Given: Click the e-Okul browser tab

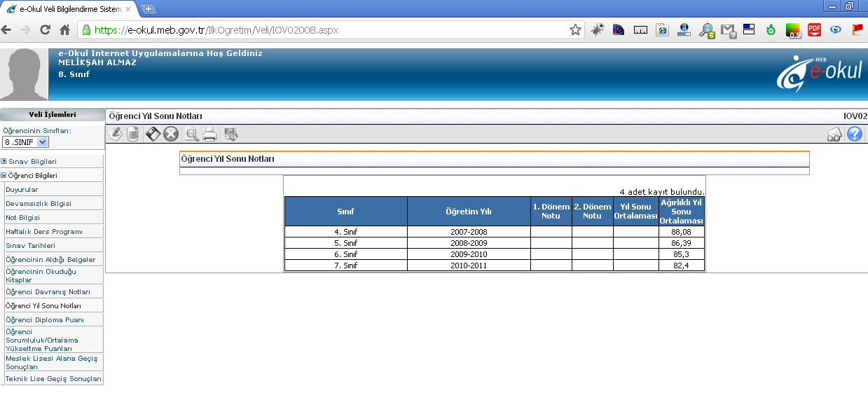Looking at the screenshot, I should (67, 8).
